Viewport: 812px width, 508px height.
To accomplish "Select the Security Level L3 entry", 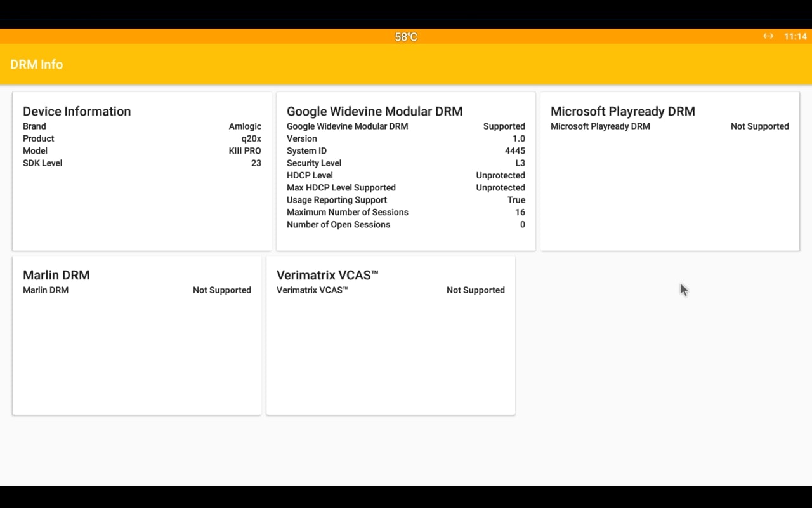I will point(520,163).
